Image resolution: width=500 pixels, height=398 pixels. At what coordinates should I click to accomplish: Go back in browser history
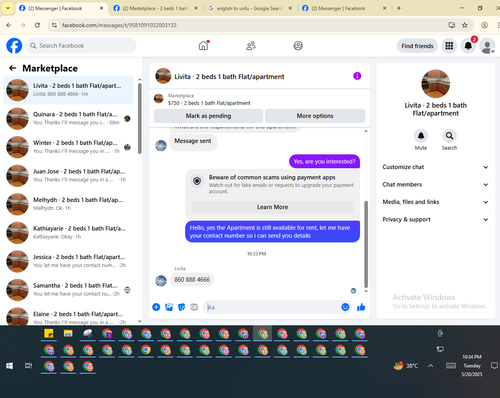pos(9,25)
